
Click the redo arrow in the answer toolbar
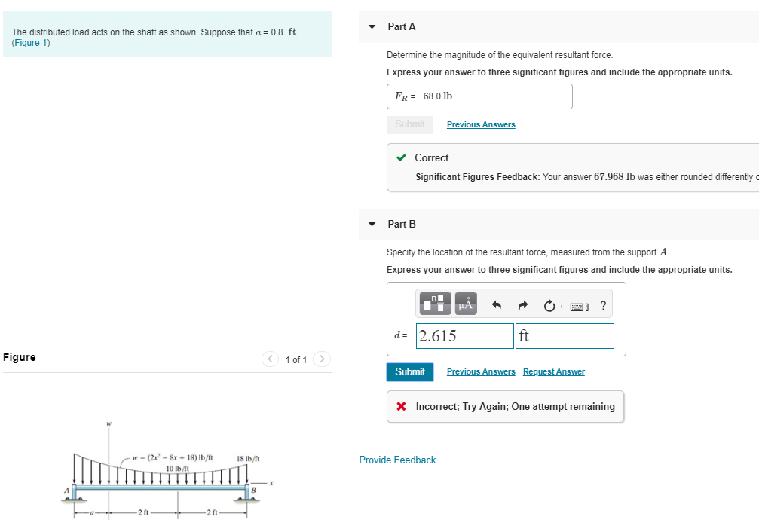click(x=522, y=304)
